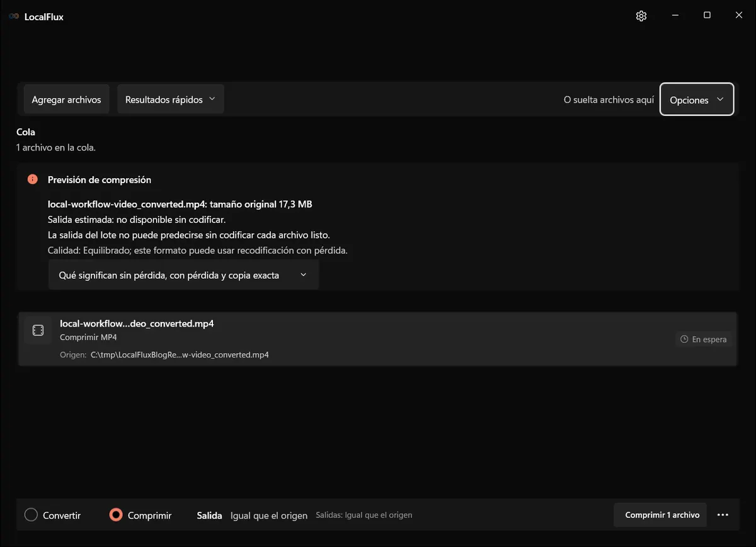This screenshot has width=756, height=547.
Task: Expand Qué significan sin pérdida explanation
Action: point(183,275)
